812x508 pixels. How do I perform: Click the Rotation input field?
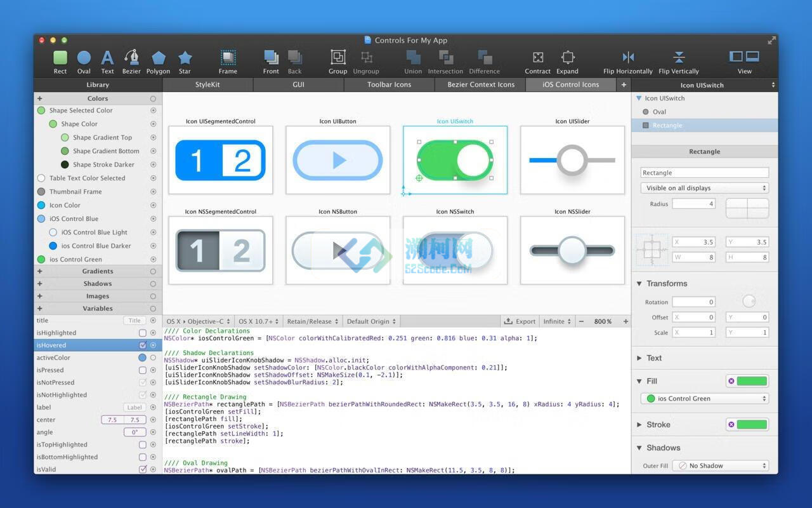pyautogui.click(x=693, y=302)
